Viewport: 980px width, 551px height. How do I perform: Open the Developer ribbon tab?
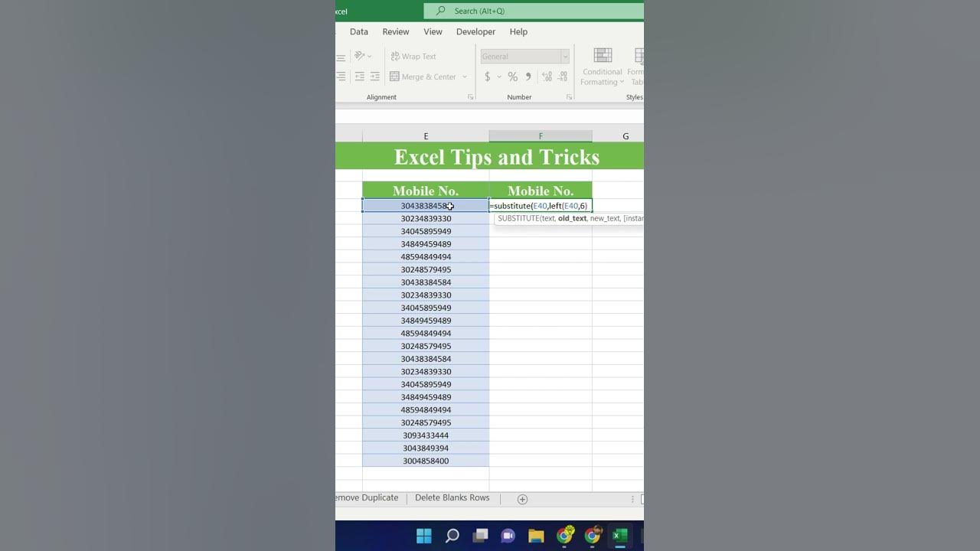(475, 31)
